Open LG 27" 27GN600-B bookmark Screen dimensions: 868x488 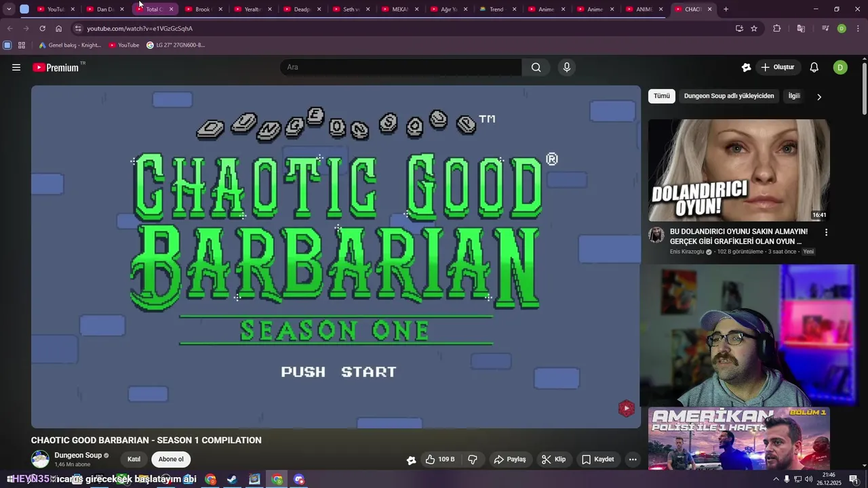(176, 45)
